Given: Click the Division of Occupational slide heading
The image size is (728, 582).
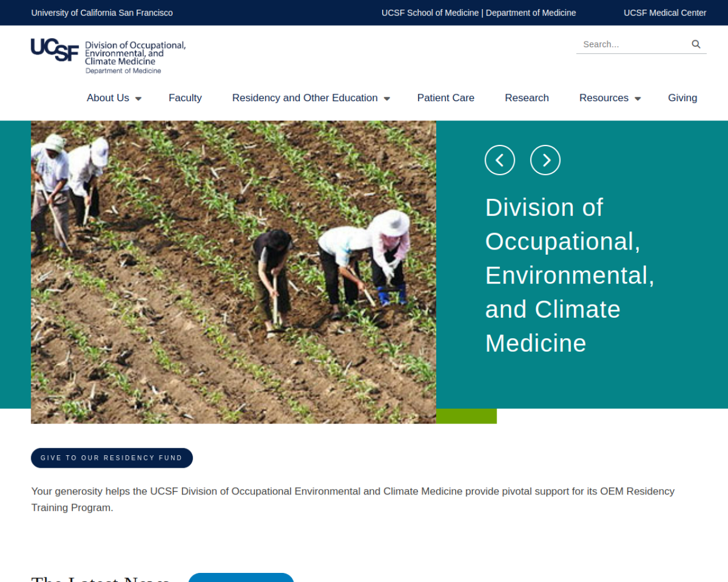Looking at the screenshot, I should [570, 275].
